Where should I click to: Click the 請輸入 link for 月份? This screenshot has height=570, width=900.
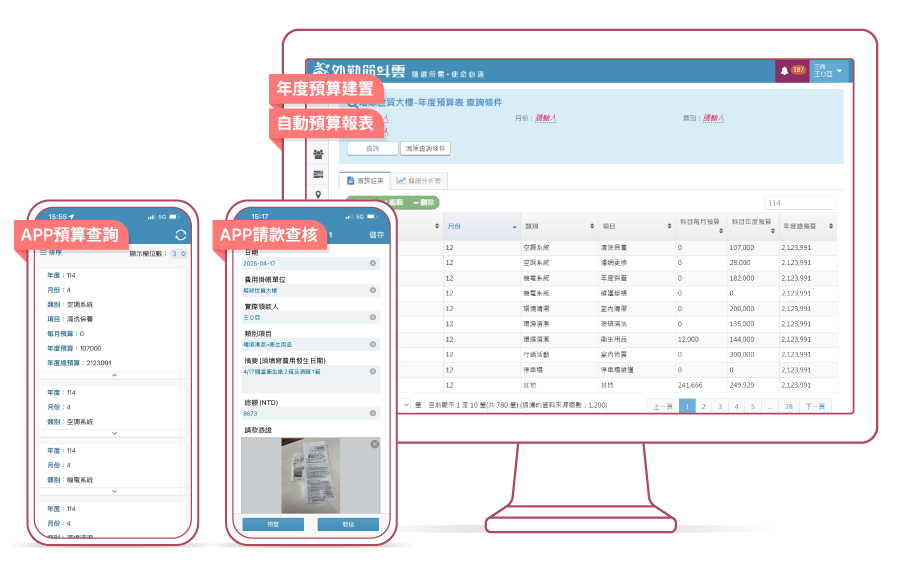(546, 118)
